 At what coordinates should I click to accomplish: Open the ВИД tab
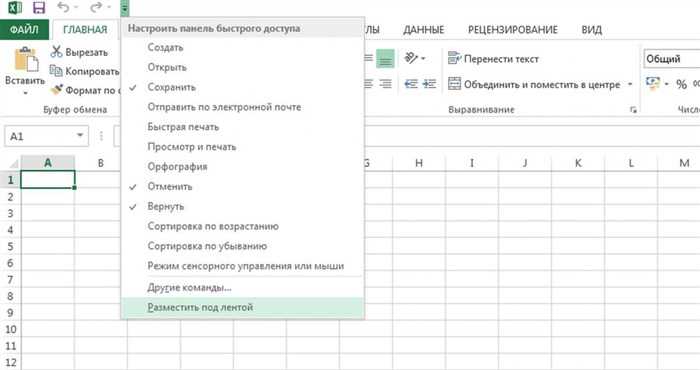pos(592,30)
